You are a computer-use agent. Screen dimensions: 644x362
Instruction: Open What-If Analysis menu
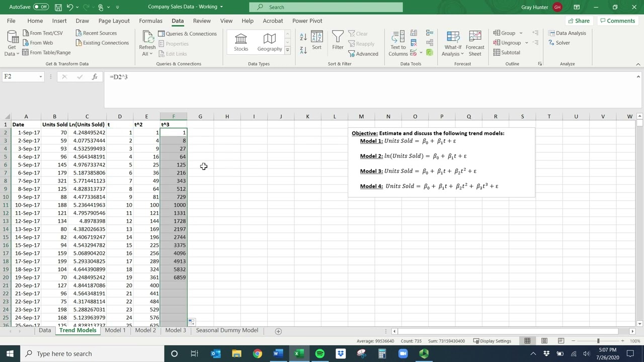pos(452,44)
